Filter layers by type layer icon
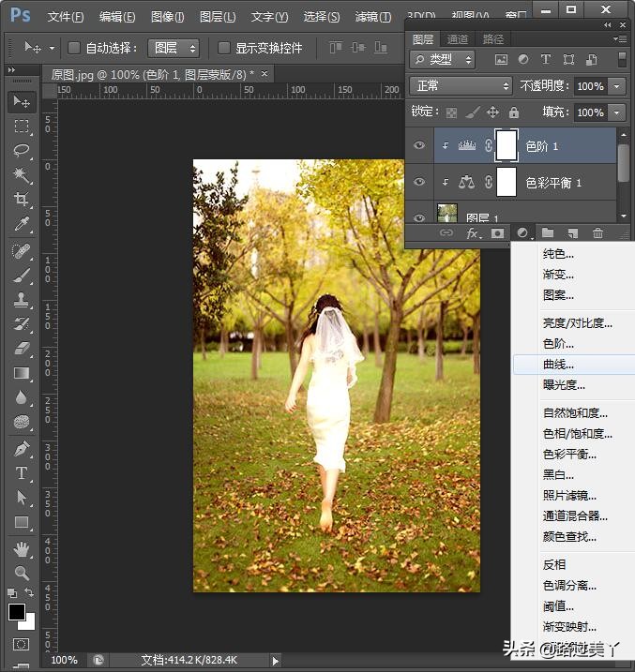The width and height of the screenshot is (635, 672). pos(545,59)
